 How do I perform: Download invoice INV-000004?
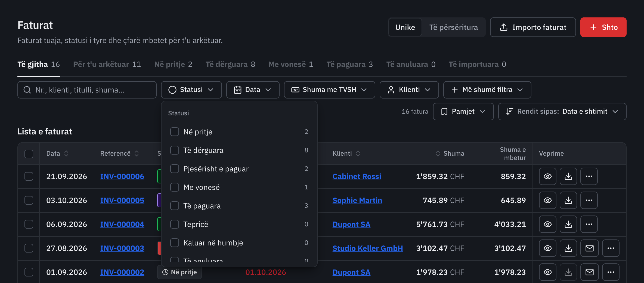click(568, 224)
